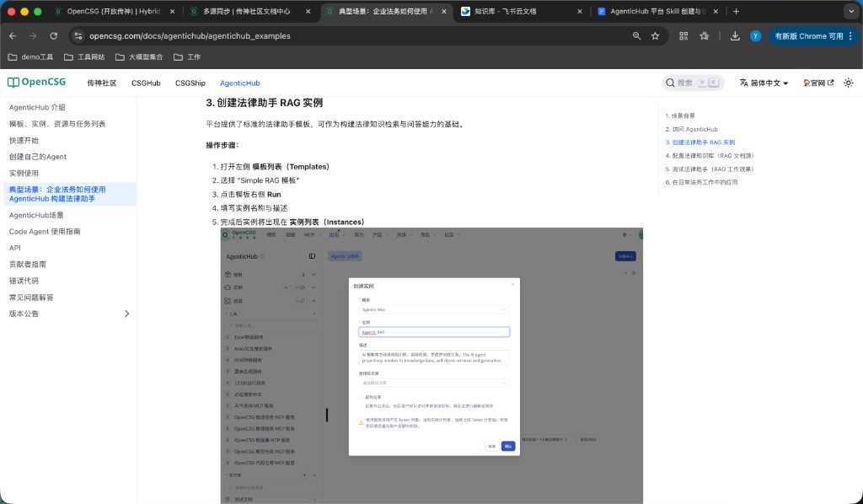Click the external-link icon beside 官网
863x504 pixels.
coord(831,83)
